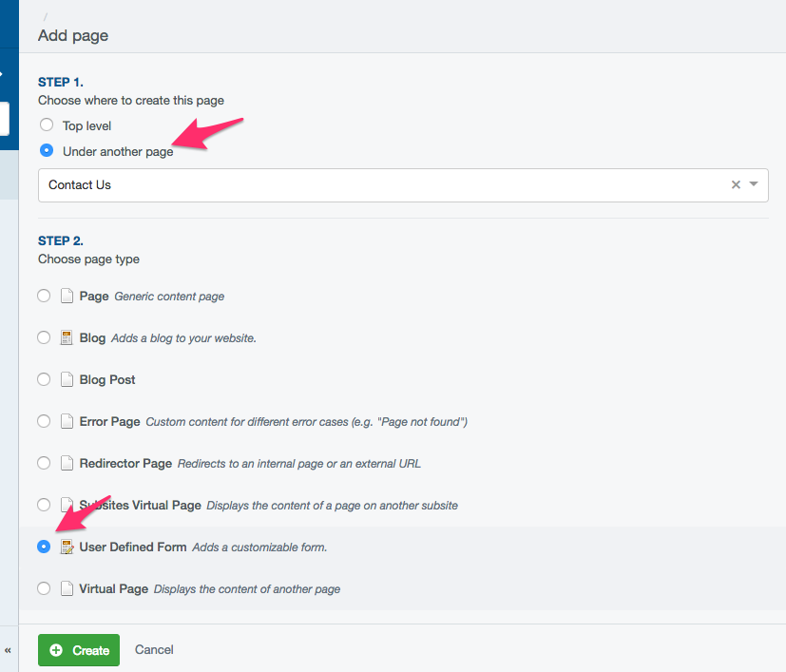Click the Blog Post document icon
Viewport: 786px width, 672px height.
[67, 379]
